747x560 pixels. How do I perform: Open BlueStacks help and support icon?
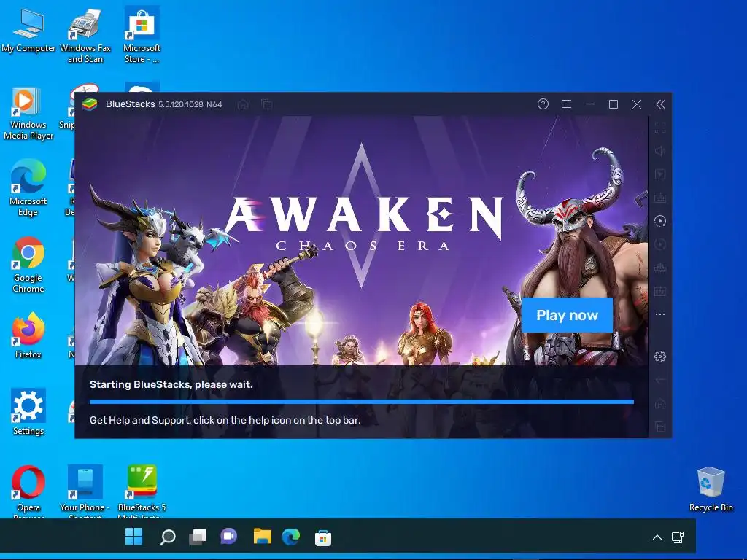543,104
